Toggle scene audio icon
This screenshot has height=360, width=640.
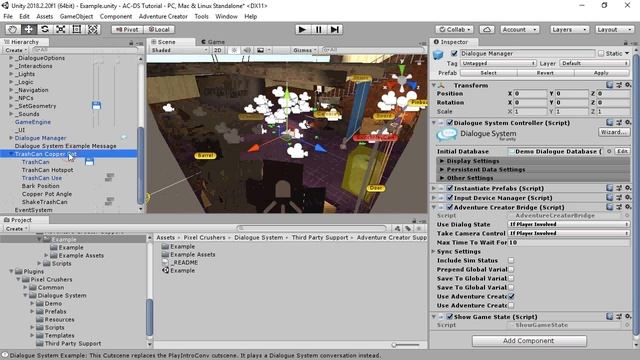247,50
